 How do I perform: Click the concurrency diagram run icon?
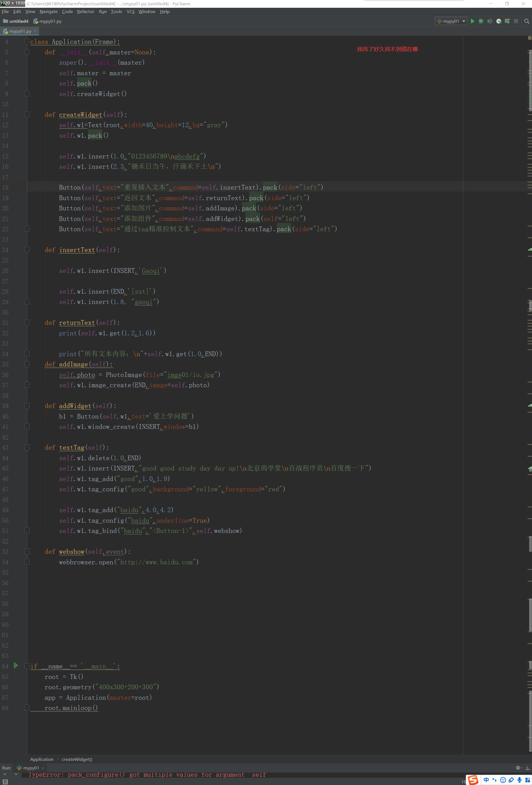tap(507, 21)
